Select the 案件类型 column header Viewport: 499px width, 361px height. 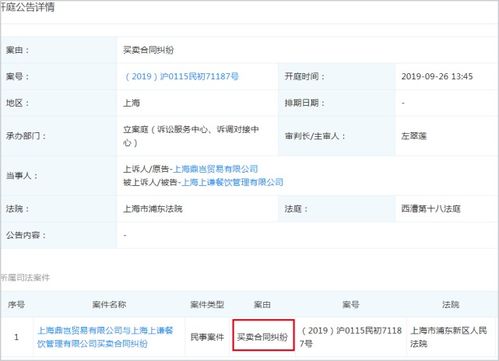tap(207, 304)
